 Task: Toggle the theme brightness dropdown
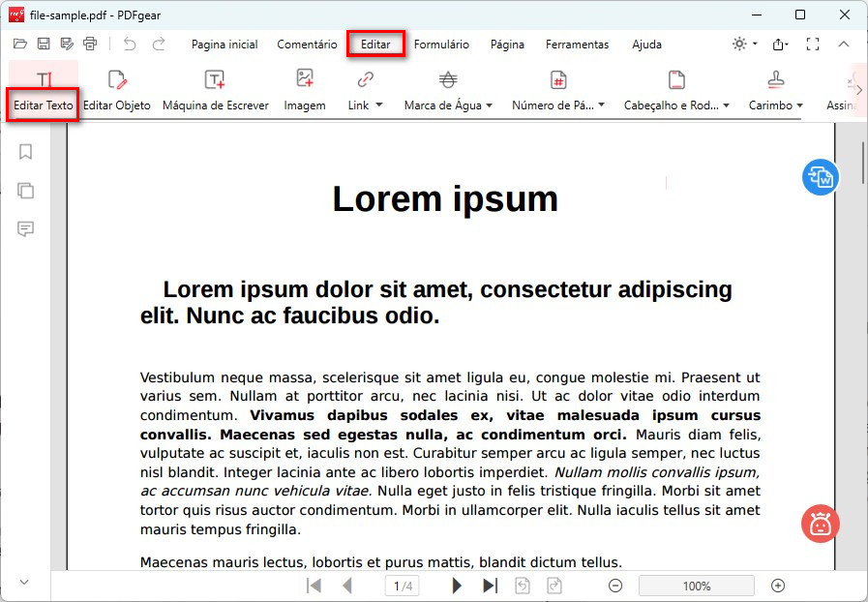[741, 45]
